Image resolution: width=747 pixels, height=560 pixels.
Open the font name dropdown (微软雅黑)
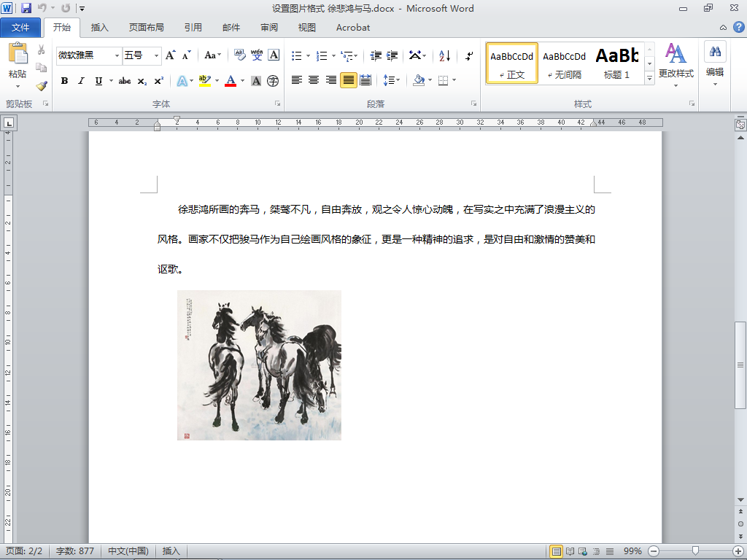pos(117,55)
